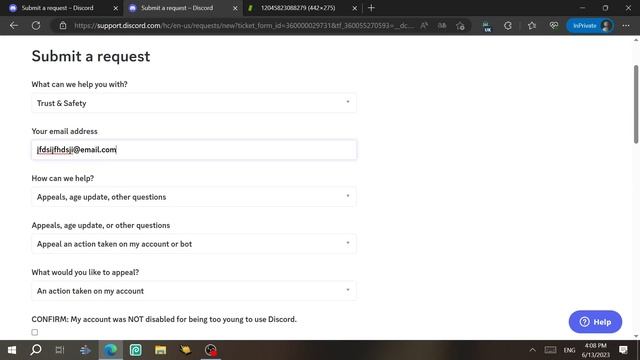The height and width of the screenshot is (360, 640).
Task: Close the active Submit a request tab
Action: click(x=235, y=8)
